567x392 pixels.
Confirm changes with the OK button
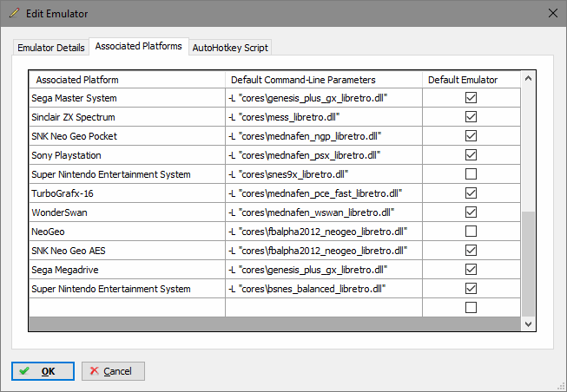pyautogui.click(x=43, y=371)
